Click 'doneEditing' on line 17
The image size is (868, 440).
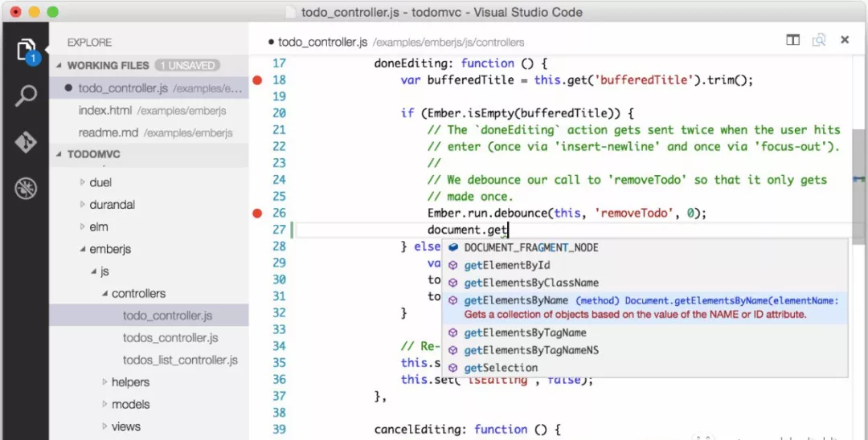pyautogui.click(x=411, y=63)
